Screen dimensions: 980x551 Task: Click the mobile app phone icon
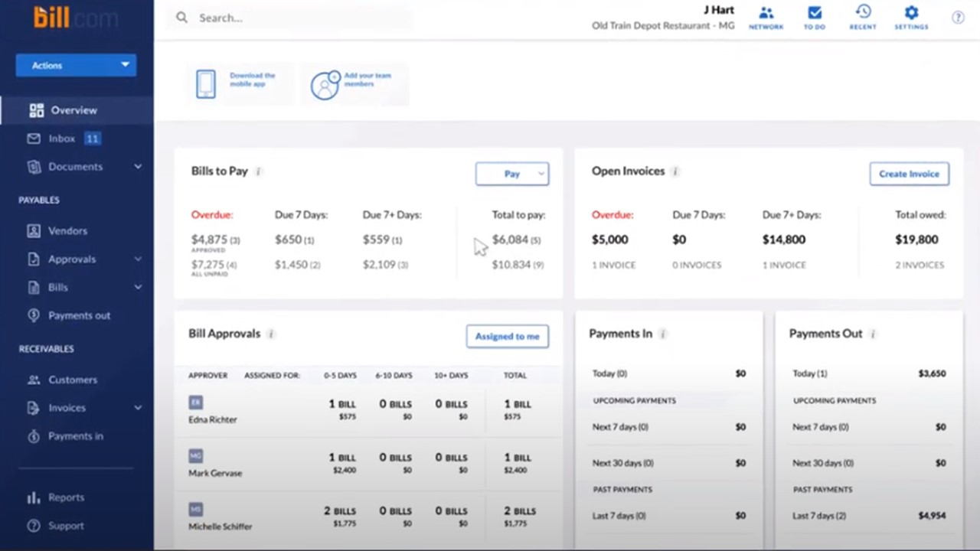click(206, 83)
